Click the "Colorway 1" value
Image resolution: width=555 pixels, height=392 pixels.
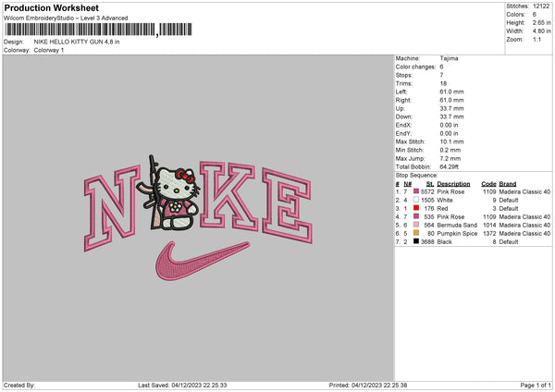[x=49, y=50]
